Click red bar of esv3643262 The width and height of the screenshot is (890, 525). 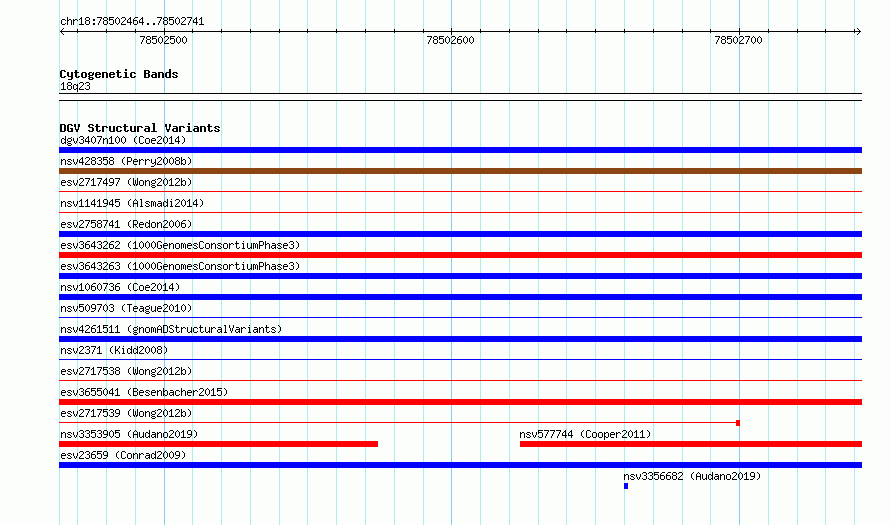coord(460,255)
